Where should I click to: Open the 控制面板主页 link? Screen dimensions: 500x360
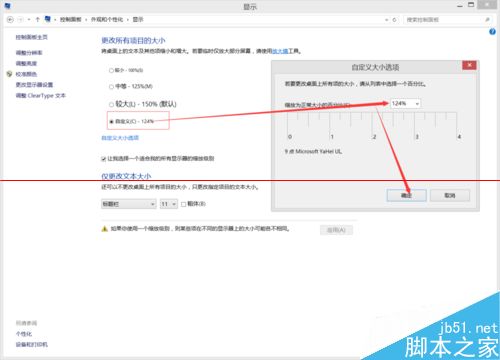coord(31,37)
